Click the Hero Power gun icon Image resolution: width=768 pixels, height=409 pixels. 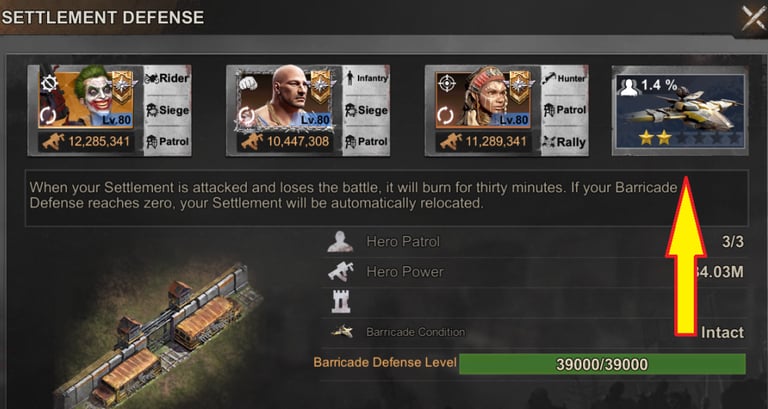[x=341, y=271]
